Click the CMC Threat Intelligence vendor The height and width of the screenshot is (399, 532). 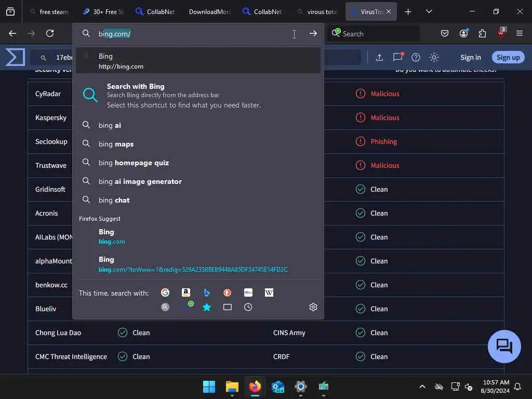[71, 356]
